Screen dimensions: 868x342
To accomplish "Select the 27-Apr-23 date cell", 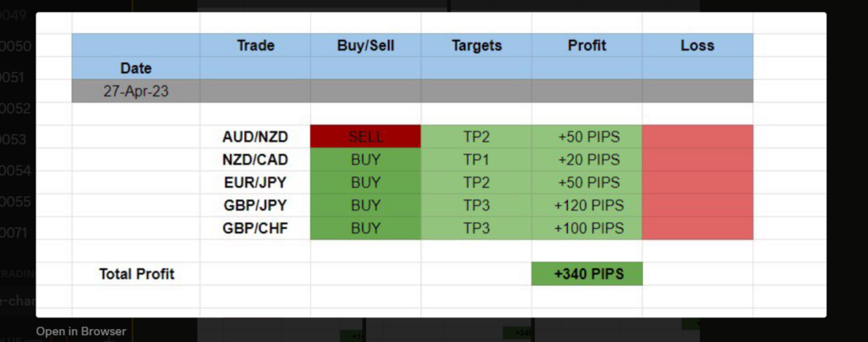I will [136, 91].
